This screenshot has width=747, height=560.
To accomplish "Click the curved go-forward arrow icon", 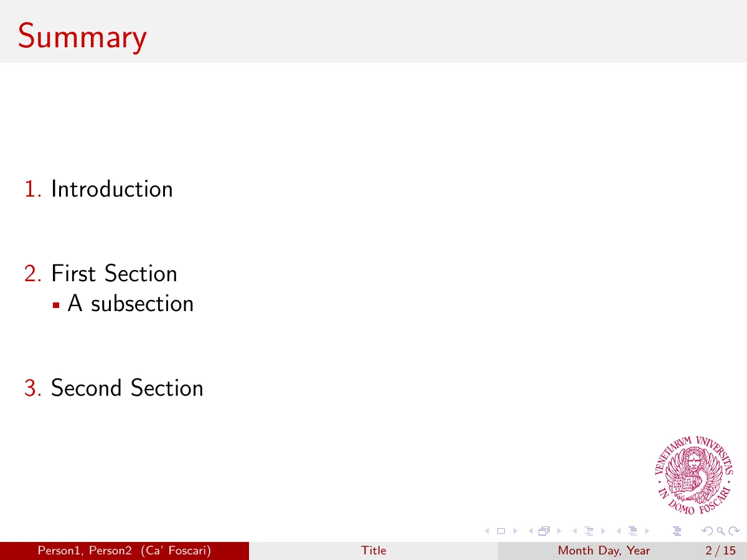I will pos(735,531).
